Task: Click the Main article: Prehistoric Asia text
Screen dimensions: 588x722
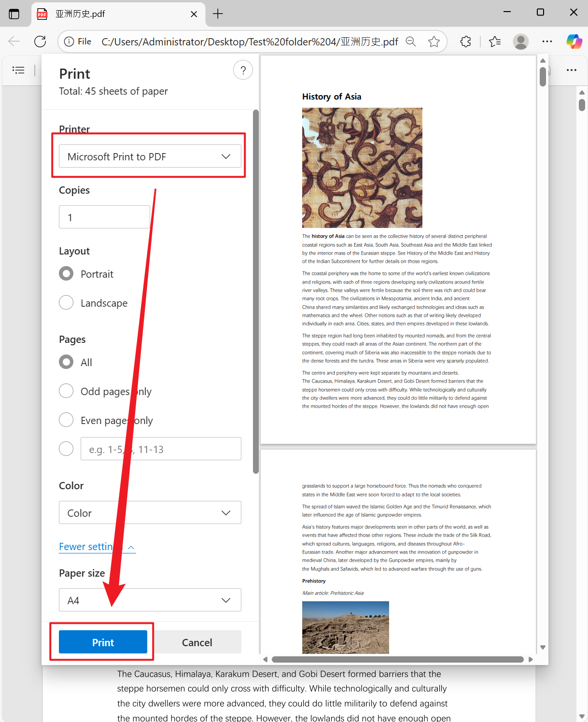Action: (333, 593)
